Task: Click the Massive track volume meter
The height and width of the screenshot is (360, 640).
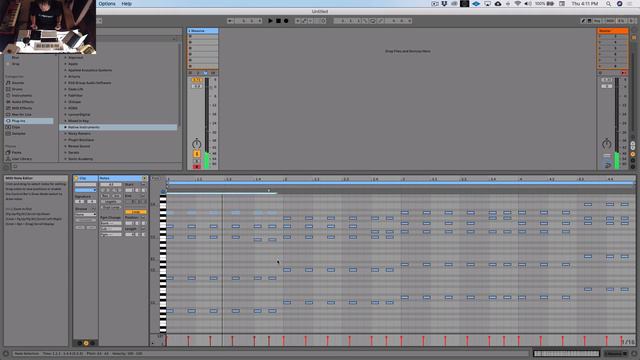Action: click(x=207, y=122)
